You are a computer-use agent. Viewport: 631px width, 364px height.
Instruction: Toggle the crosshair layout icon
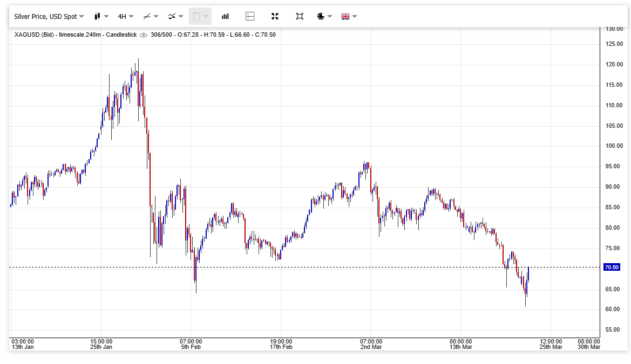[250, 16]
